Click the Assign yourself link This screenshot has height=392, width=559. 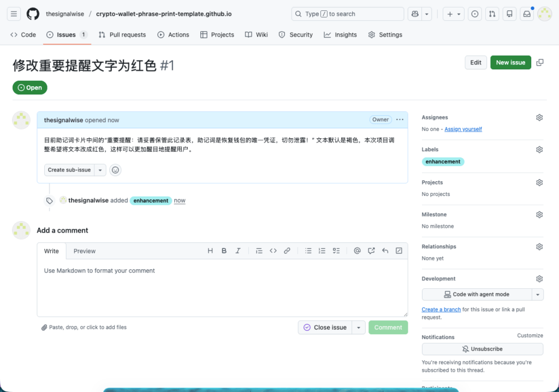(463, 129)
